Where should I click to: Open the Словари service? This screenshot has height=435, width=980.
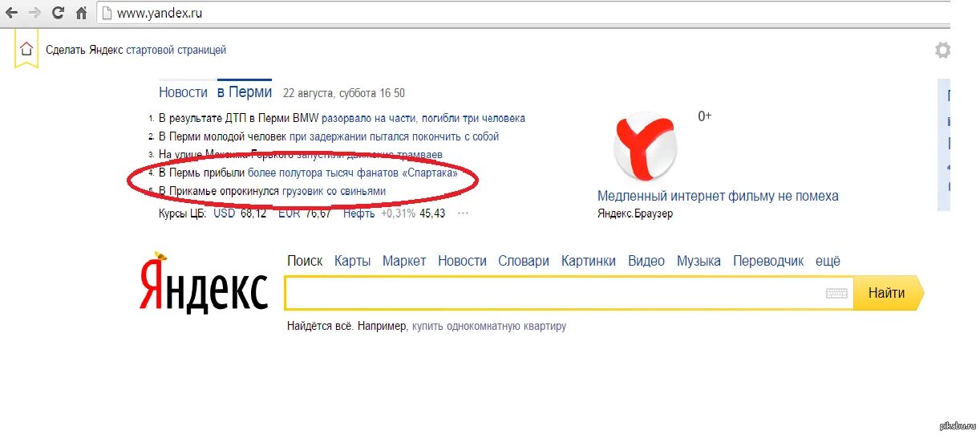click(524, 261)
